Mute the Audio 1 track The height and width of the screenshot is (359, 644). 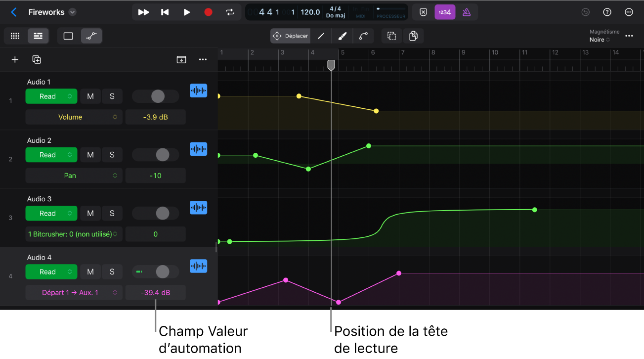click(x=90, y=96)
